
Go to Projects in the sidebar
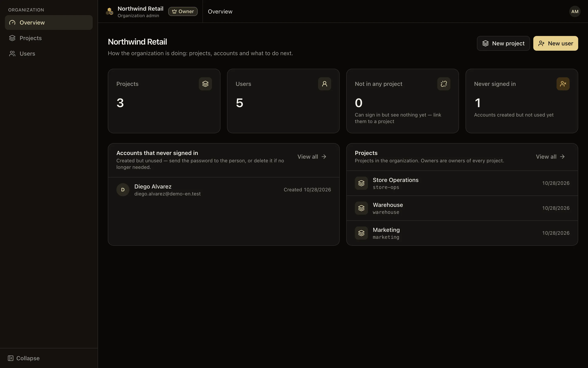coord(49,38)
